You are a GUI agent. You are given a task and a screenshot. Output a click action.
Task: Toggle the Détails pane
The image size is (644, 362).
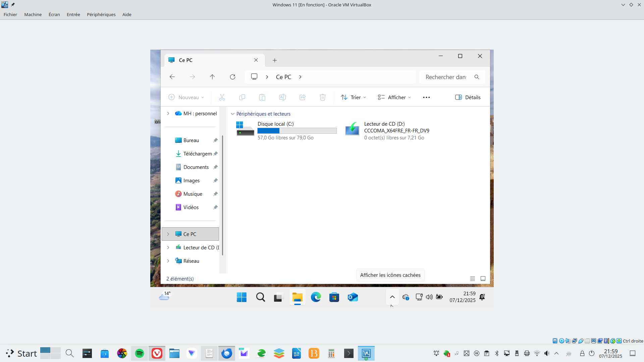point(468,97)
